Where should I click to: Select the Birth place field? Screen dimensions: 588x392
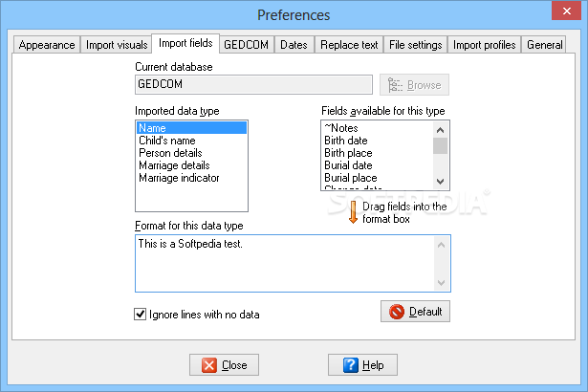[378, 153]
